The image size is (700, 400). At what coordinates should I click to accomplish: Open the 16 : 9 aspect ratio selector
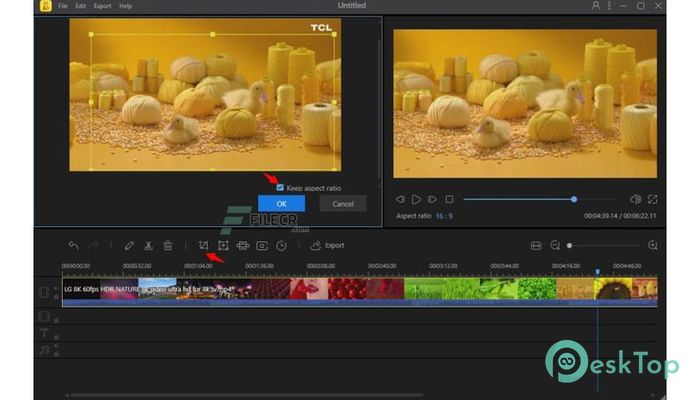444,216
